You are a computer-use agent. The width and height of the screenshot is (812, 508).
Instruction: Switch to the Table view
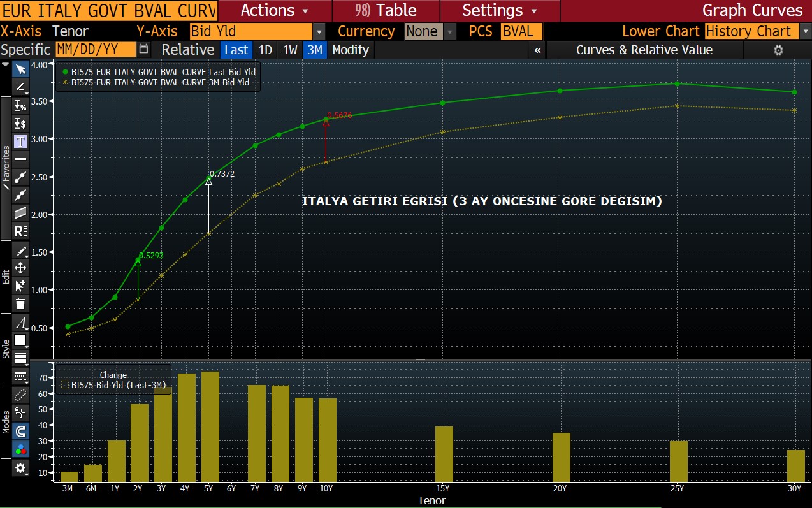[x=386, y=10]
